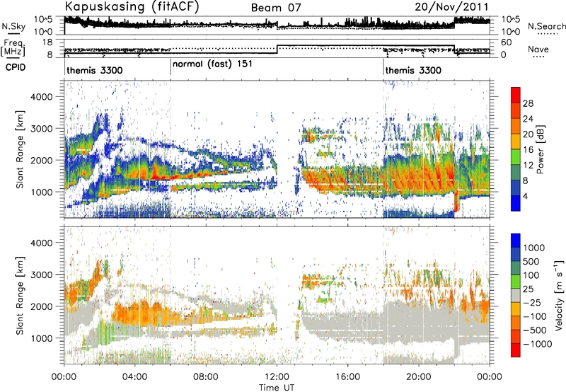This screenshot has width=566, height=392.
Task: Click the 4000 km tick on the power panel
Action: [42, 97]
